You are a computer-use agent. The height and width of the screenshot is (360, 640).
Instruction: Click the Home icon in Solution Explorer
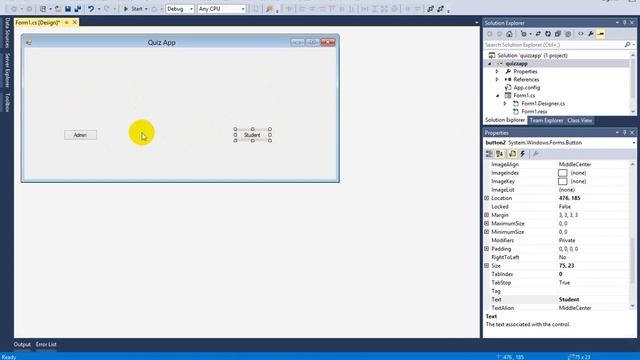click(x=509, y=34)
